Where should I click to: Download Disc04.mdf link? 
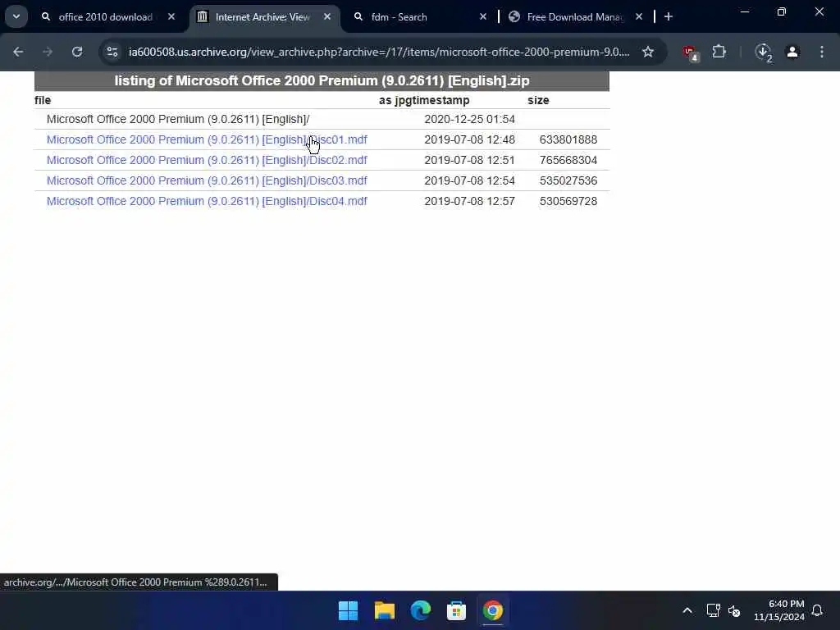point(207,201)
